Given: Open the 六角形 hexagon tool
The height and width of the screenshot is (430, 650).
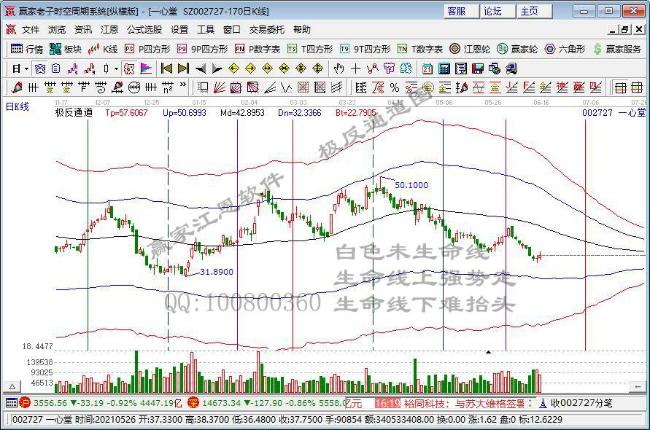Looking at the screenshot, I should pyautogui.click(x=565, y=49).
